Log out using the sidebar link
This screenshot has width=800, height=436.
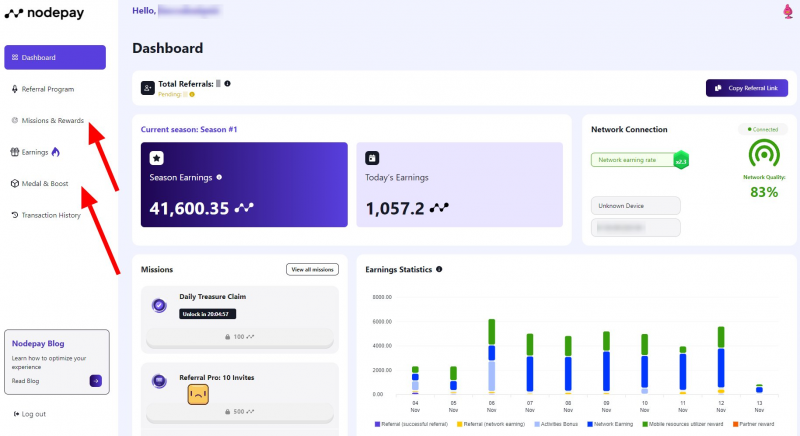pyautogui.click(x=33, y=414)
